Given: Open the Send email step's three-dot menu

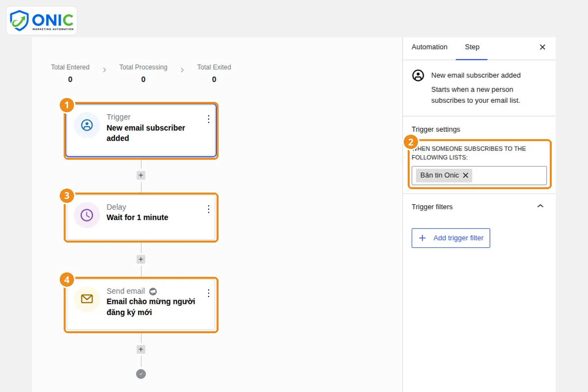Looking at the screenshot, I should [208, 293].
